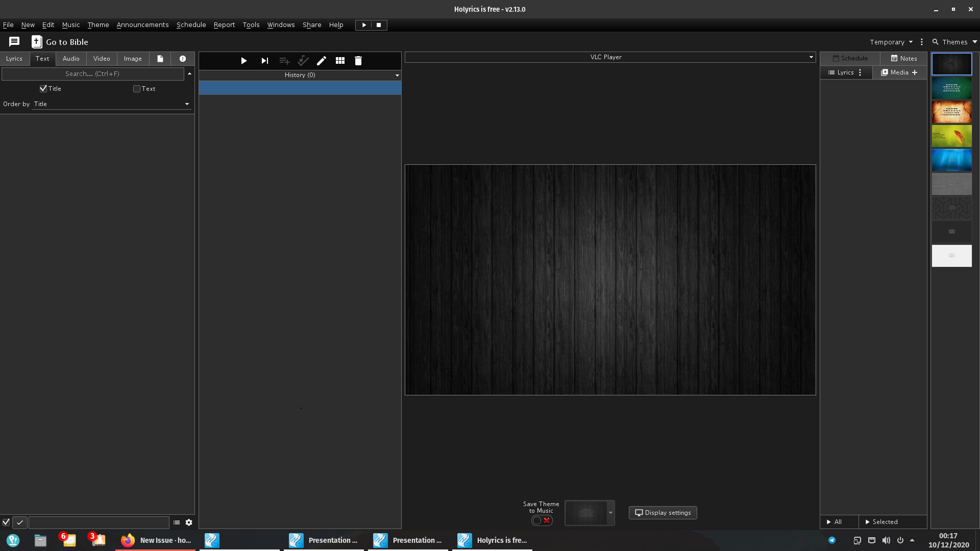Click the skip to next icon in the toolbar

pyautogui.click(x=264, y=60)
